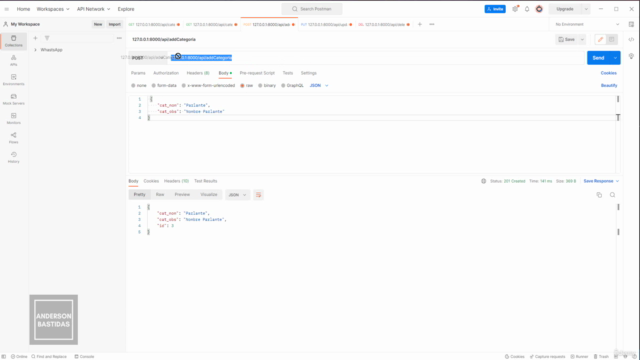The width and height of the screenshot is (640, 360).
Task: Open the Monitors sidebar panel
Action: [x=13, y=119]
